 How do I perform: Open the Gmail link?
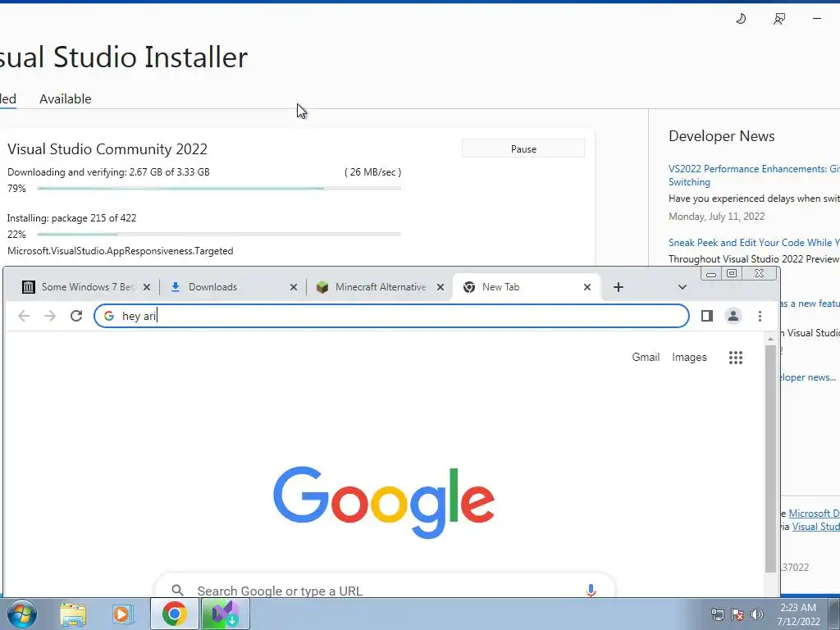646,358
